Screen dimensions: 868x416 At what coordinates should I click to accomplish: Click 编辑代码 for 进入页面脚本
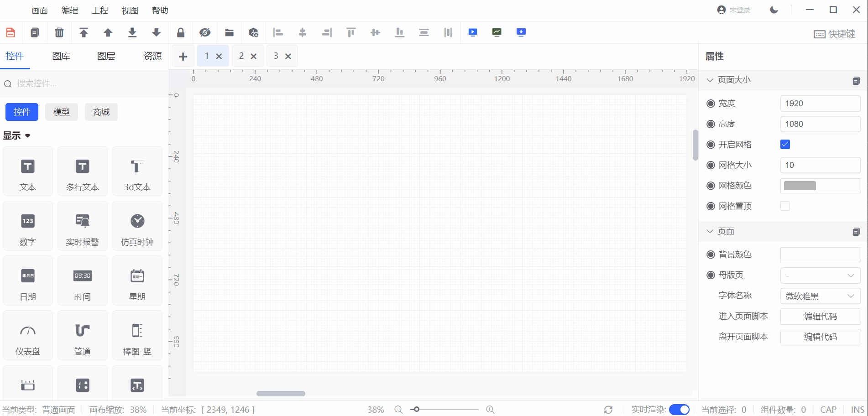820,317
